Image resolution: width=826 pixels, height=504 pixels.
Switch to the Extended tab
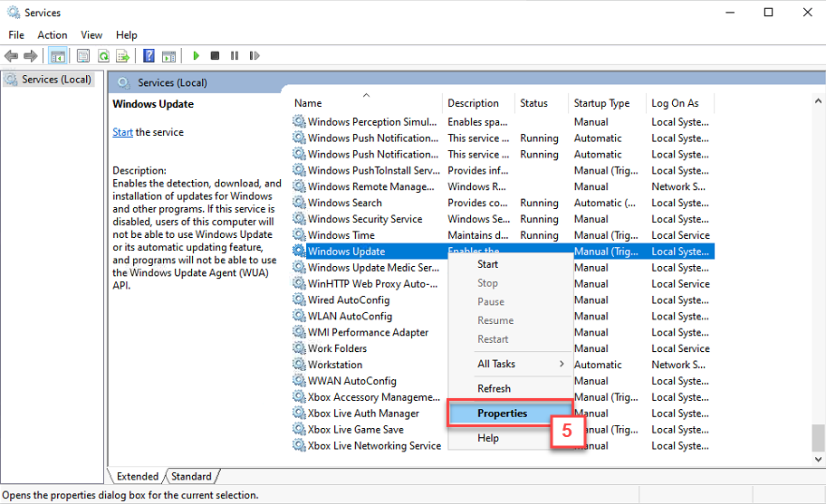137,476
